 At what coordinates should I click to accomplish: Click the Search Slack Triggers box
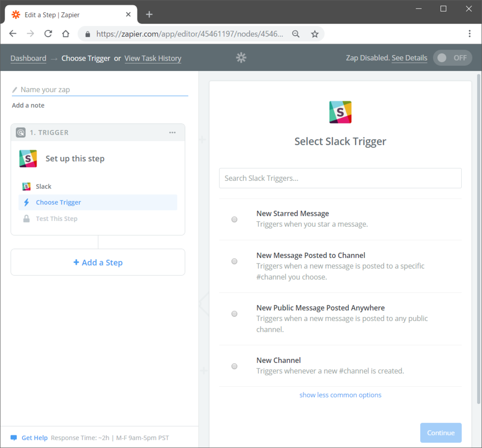pyautogui.click(x=340, y=178)
